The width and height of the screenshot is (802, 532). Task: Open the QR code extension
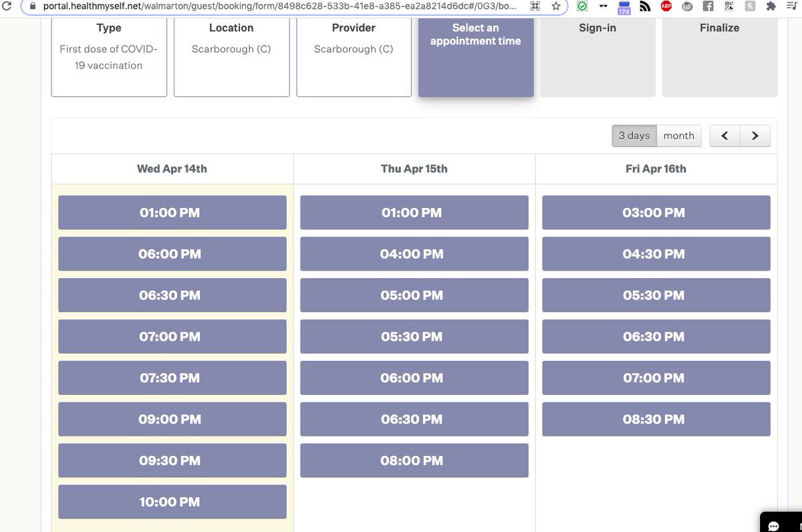(x=729, y=6)
